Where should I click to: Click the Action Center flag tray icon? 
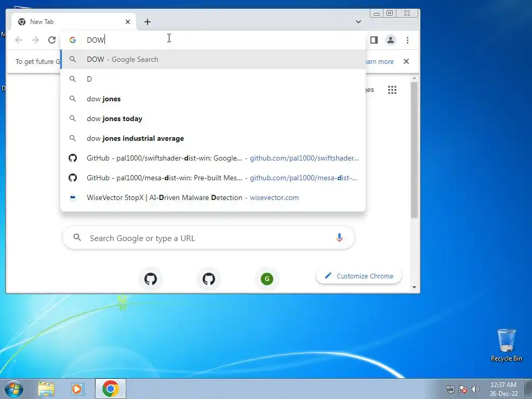click(463, 389)
